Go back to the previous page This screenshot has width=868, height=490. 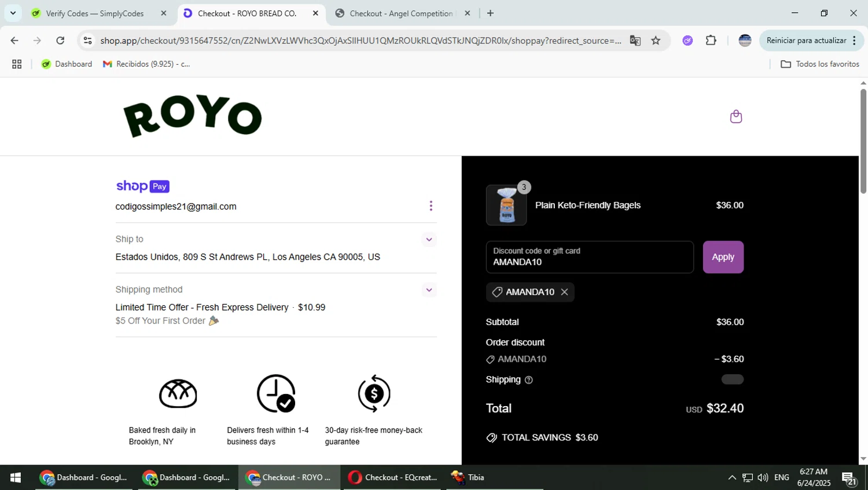(x=14, y=40)
